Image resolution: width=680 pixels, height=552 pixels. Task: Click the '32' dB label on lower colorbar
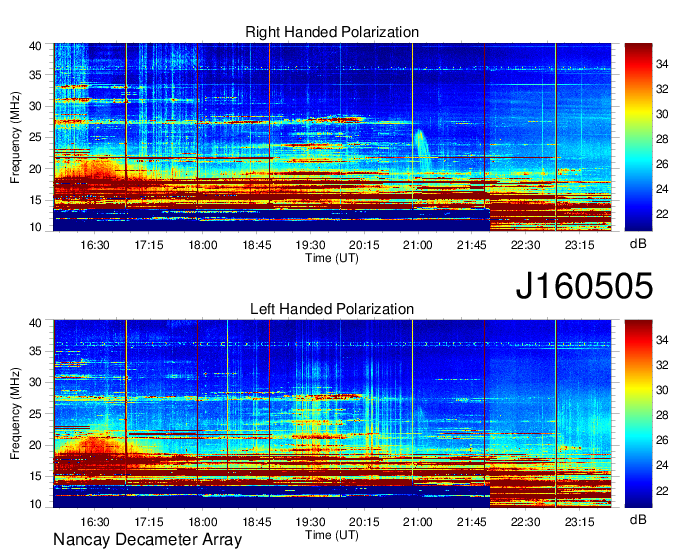(x=662, y=365)
